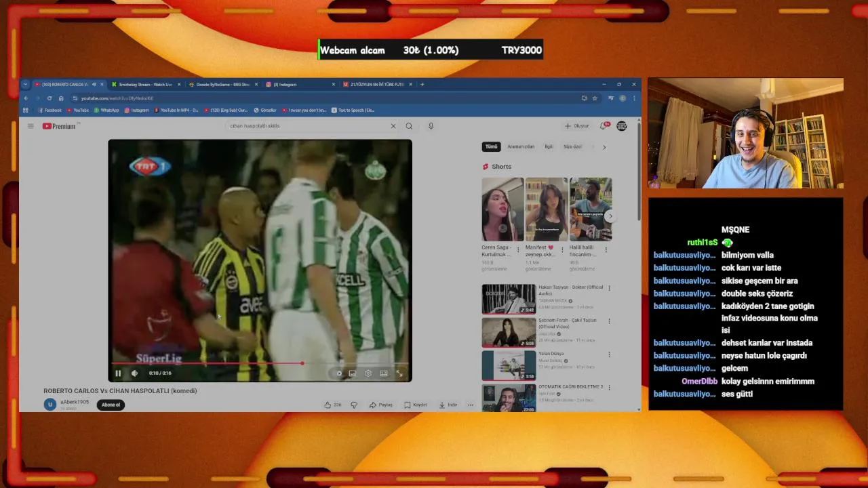Open the Yalan Dünya video
Screen dimensions: 868x488
[x=509, y=365]
